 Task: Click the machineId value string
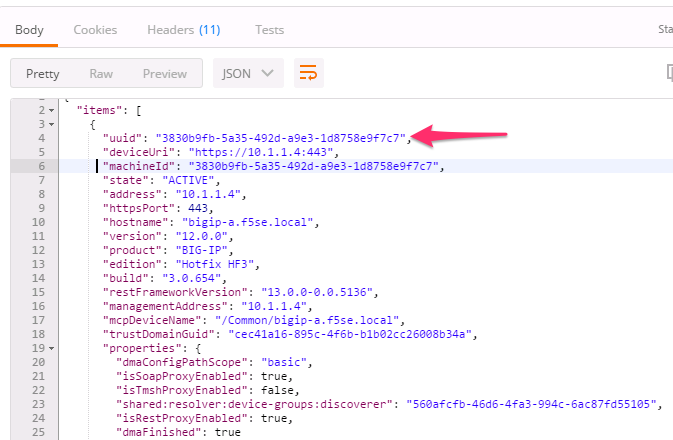(x=313, y=166)
